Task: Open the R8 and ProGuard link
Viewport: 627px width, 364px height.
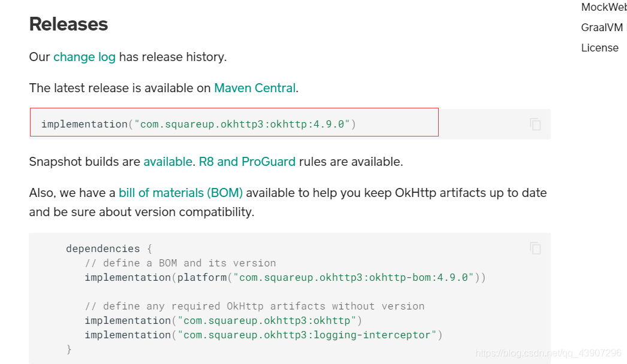Action: click(247, 162)
